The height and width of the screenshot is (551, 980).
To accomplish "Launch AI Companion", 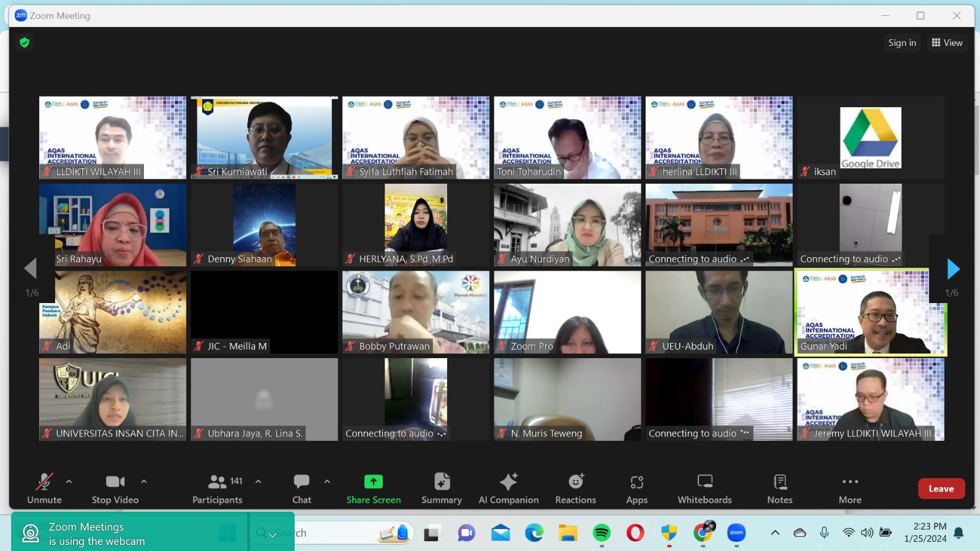I will pyautogui.click(x=508, y=489).
